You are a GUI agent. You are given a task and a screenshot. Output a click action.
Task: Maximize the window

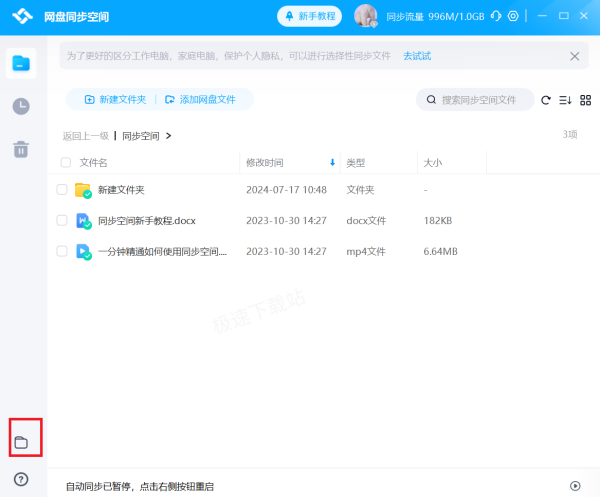pyautogui.click(x=564, y=16)
